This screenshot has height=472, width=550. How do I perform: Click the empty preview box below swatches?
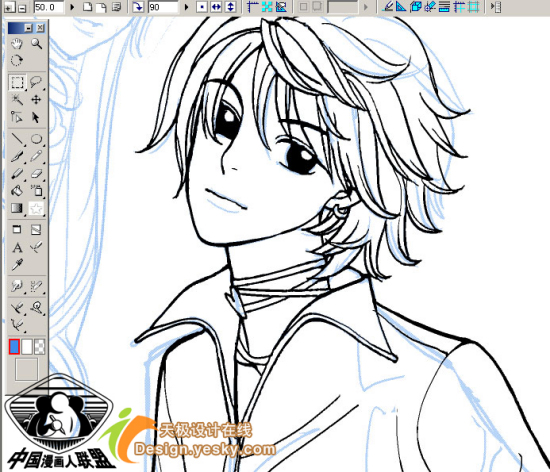pyautogui.click(x=26, y=369)
